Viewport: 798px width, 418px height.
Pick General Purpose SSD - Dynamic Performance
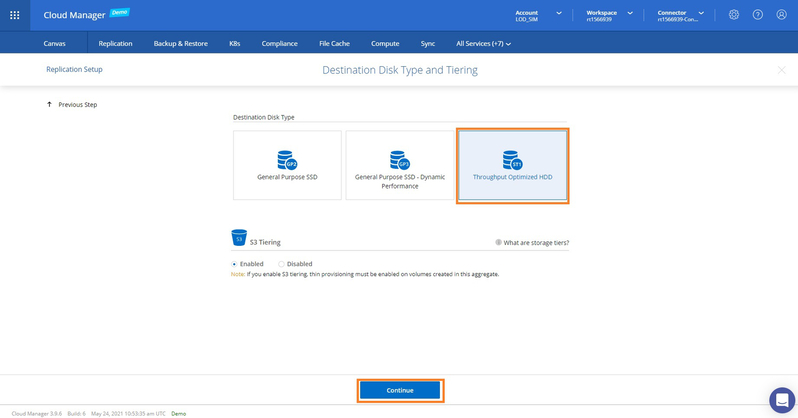coord(399,165)
